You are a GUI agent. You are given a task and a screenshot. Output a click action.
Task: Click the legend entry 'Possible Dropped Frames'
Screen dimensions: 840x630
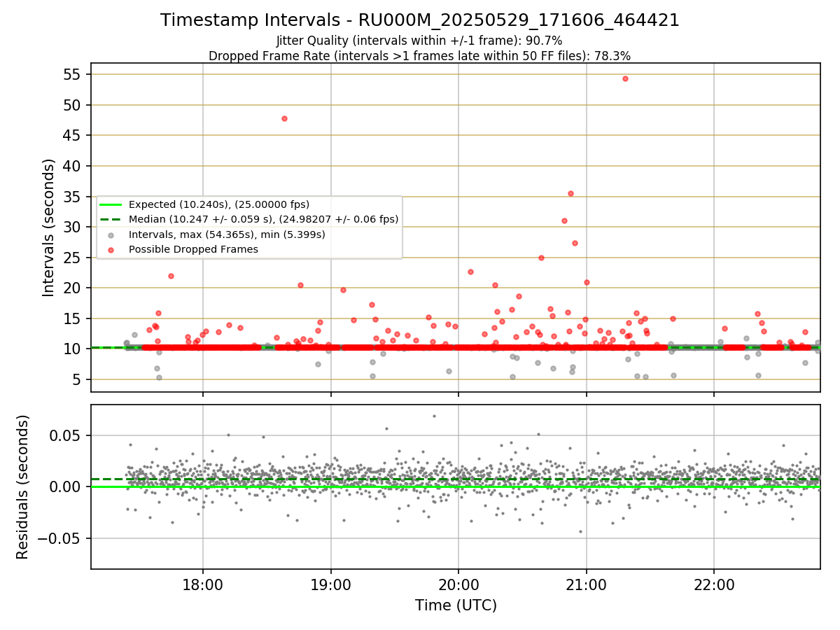pos(193,249)
